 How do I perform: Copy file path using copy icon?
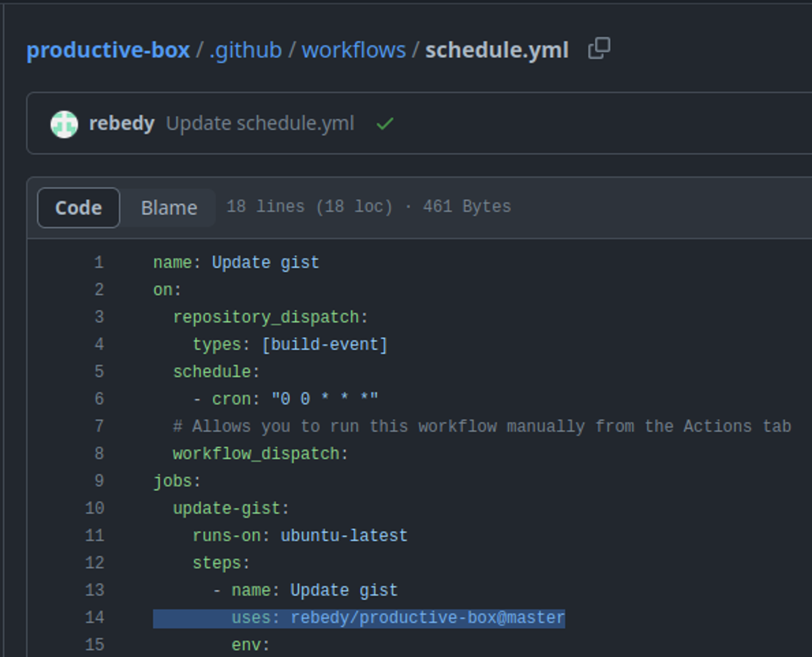599,48
